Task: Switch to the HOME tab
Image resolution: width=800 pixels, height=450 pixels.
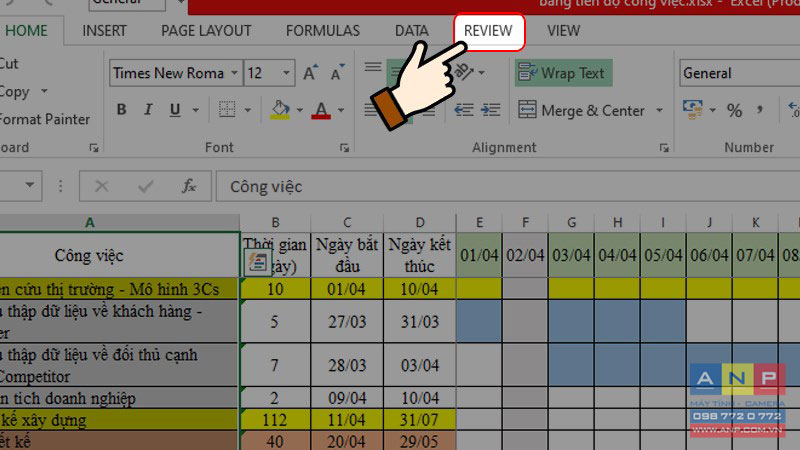Action: click(x=27, y=31)
